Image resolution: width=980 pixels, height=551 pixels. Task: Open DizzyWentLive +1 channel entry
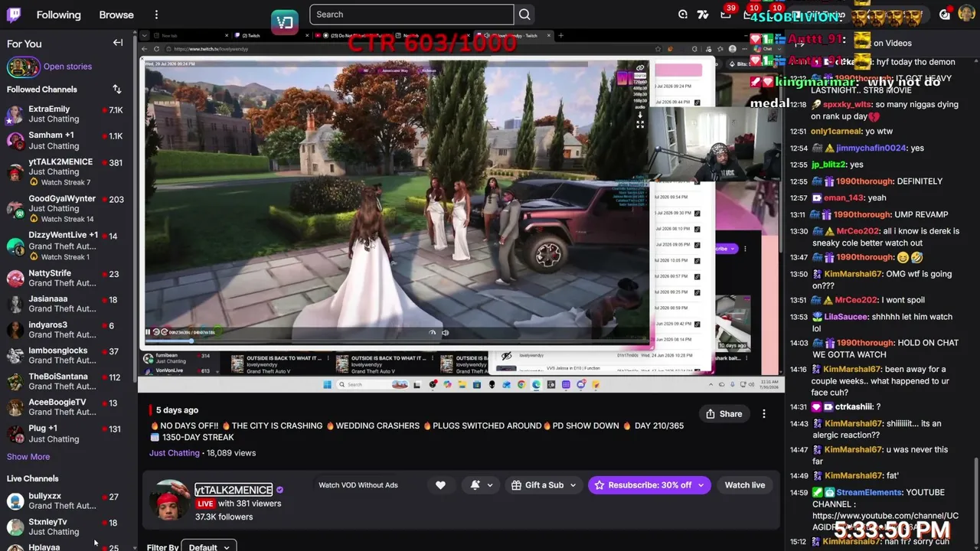pos(67,245)
